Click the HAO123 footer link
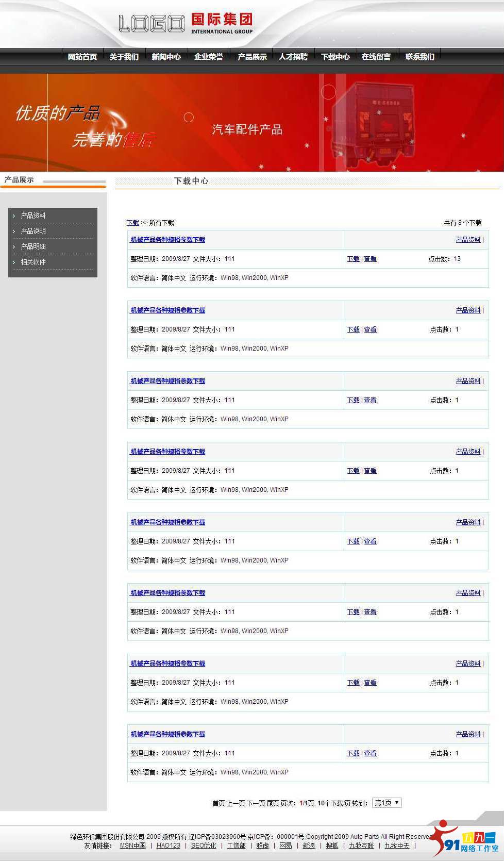Screen dimensions: 504x861 click(168, 846)
